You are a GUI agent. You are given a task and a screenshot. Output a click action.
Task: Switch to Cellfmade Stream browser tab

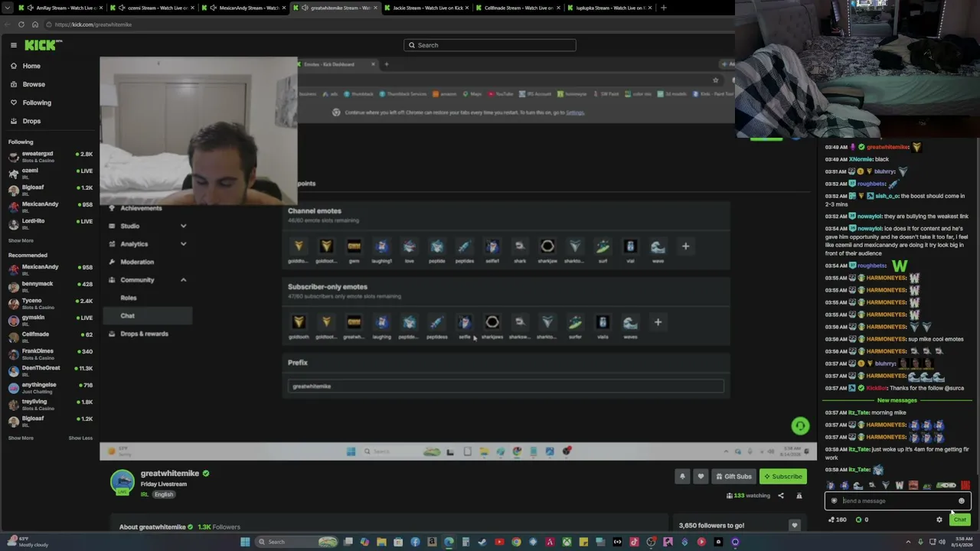click(x=517, y=8)
